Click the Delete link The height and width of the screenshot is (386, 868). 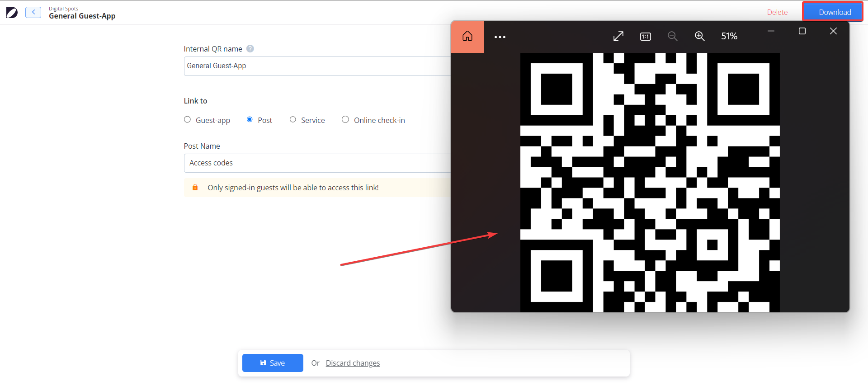coord(777,12)
